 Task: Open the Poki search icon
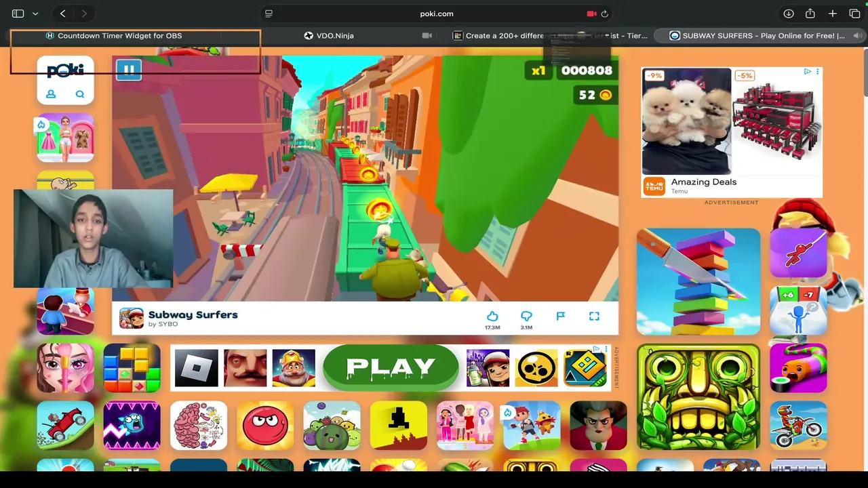80,94
